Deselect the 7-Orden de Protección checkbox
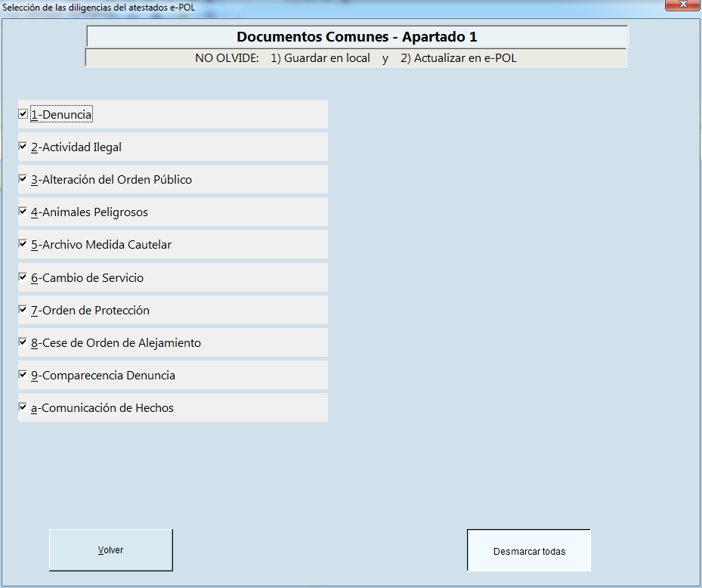 coord(23,310)
